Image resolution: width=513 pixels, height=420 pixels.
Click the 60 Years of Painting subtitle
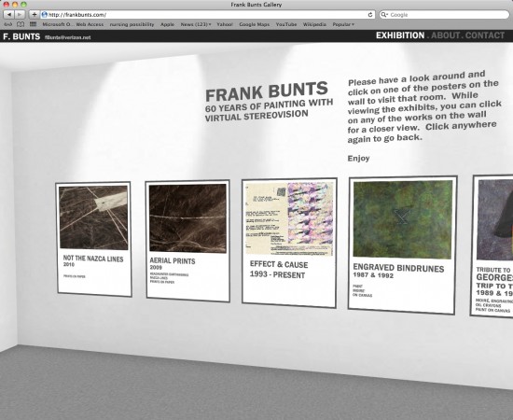click(269, 109)
